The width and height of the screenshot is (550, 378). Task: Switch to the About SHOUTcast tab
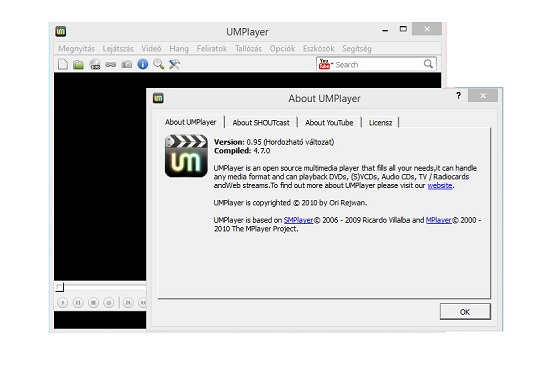[x=261, y=123]
